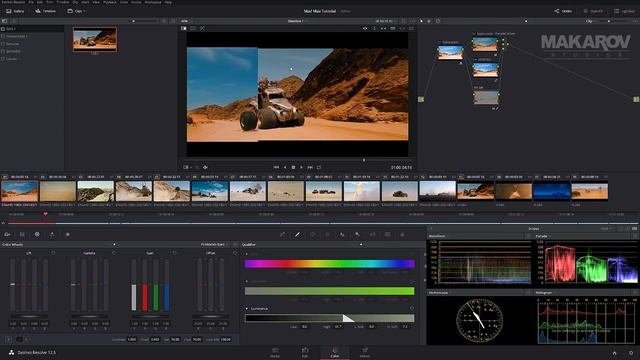Toggle split screen viewer mode
Viewport: 640px width, 360px height.
click(x=193, y=29)
